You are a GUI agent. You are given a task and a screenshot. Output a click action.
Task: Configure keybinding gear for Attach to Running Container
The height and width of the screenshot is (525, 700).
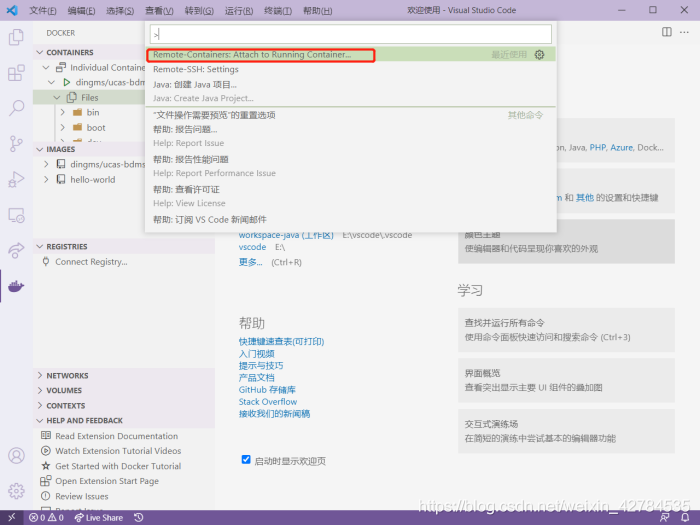click(539, 54)
